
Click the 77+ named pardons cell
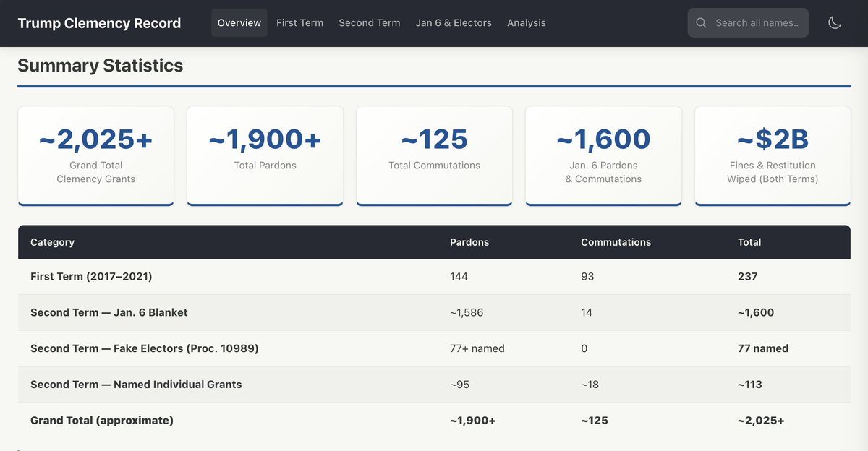pos(477,348)
